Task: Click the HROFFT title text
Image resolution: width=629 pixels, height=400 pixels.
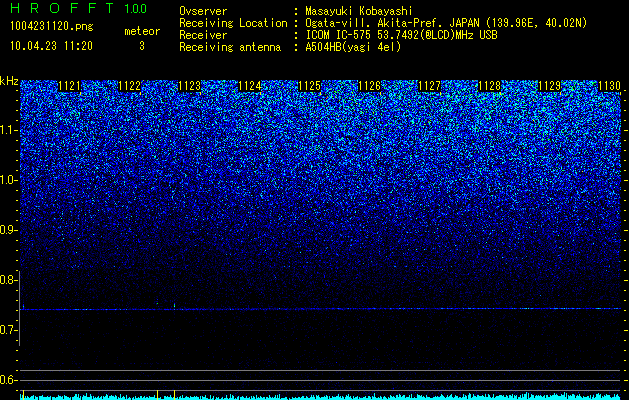Action: click(61, 8)
